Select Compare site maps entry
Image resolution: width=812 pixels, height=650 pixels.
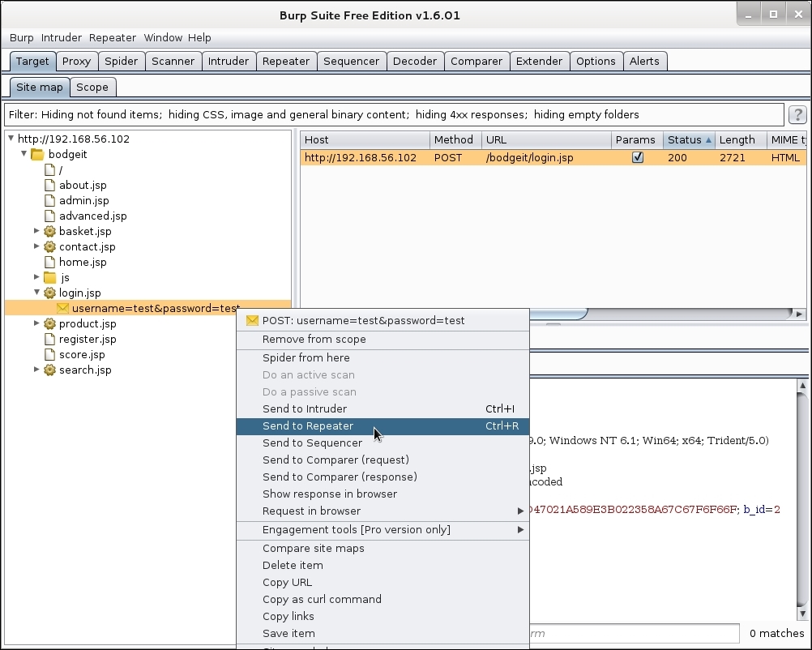[382, 549]
